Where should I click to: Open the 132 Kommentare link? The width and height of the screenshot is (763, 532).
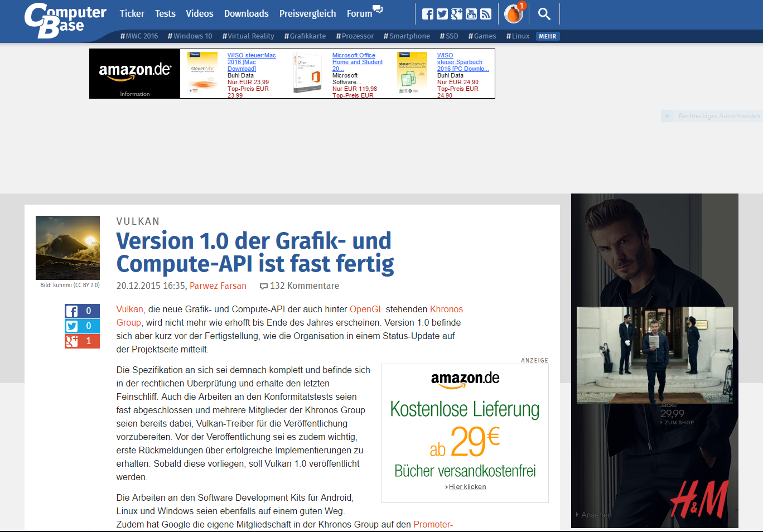(x=305, y=286)
